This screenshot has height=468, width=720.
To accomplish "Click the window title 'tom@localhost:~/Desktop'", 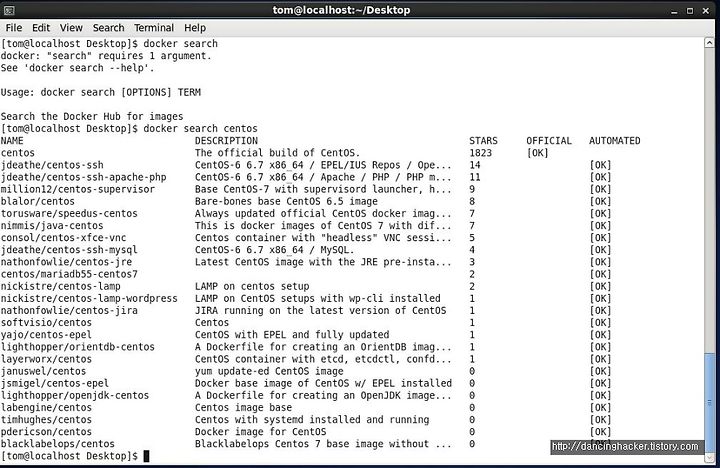I will tap(341, 10).
